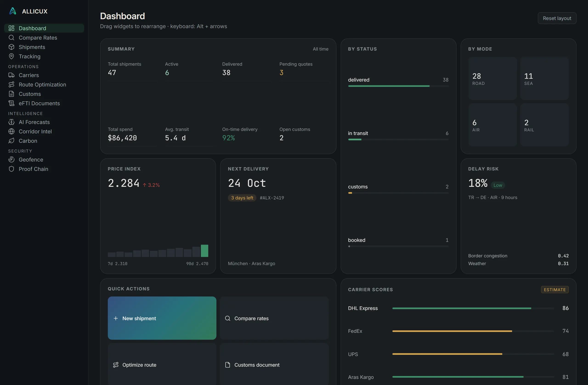The image size is (588, 385).
Task: Click the Reset layout button
Action: pyautogui.click(x=557, y=18)
